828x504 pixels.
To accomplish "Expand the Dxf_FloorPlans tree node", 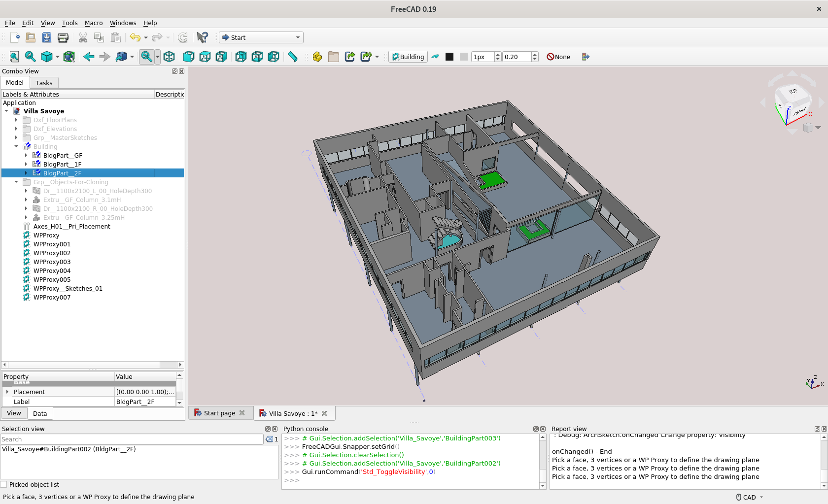I will click(16, 120).
